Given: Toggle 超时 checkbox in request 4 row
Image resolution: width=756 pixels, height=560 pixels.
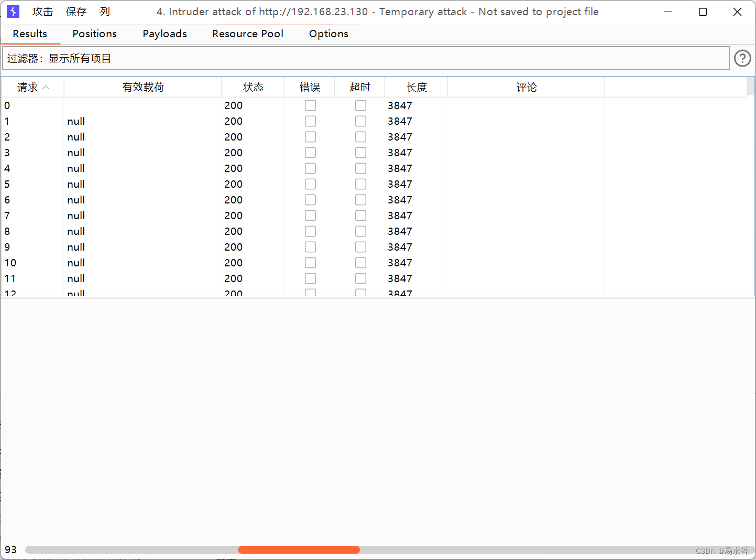Looking at the screenshot, I should (360, 168).
